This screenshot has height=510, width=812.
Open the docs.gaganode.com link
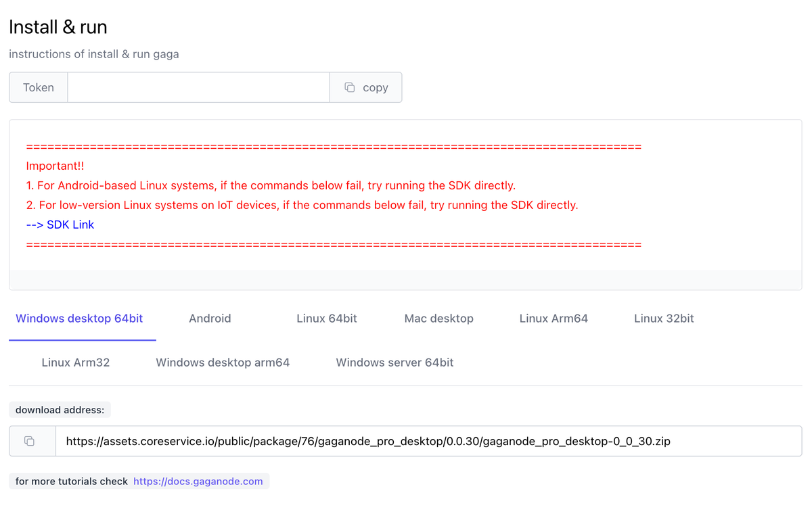tap(198, 482)
